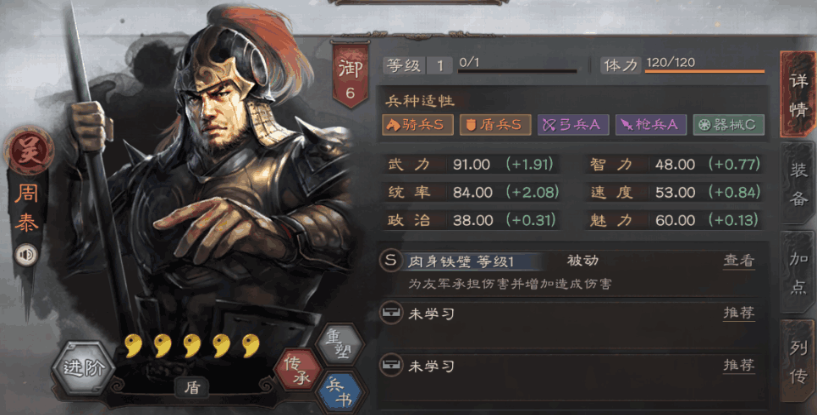Select the 器械C troop aptitude tag
The image size is (817, 415).
tap(728, 125)
